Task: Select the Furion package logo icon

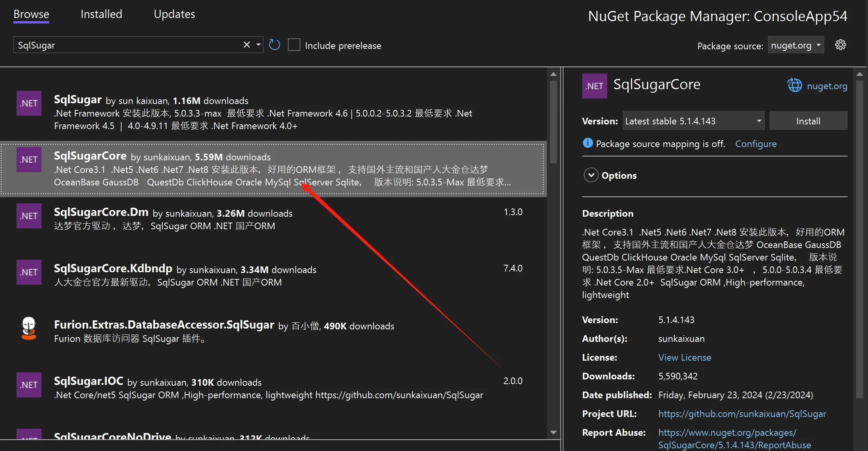Action: tap(29, 328)
